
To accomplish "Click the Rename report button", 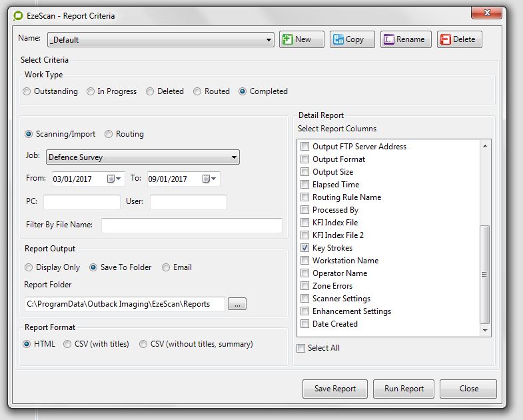I will coord(406,39).
